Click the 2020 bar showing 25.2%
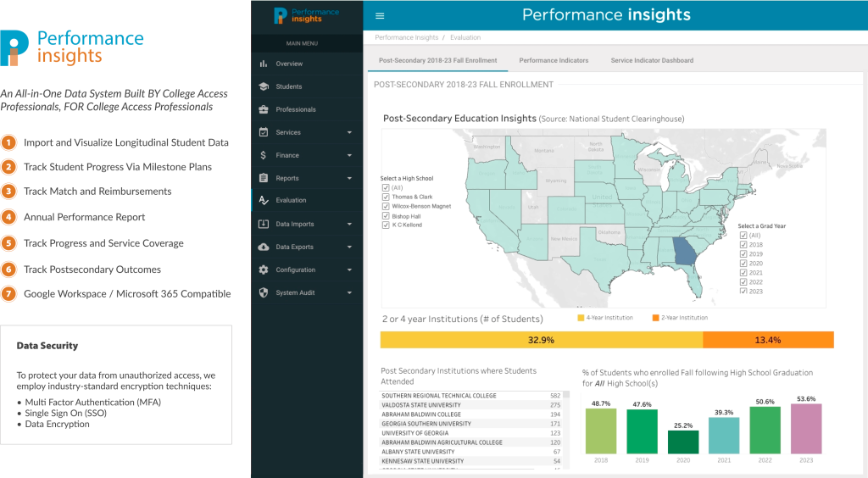The width and height of the screenshot is (868, 478). pos(683,442)
